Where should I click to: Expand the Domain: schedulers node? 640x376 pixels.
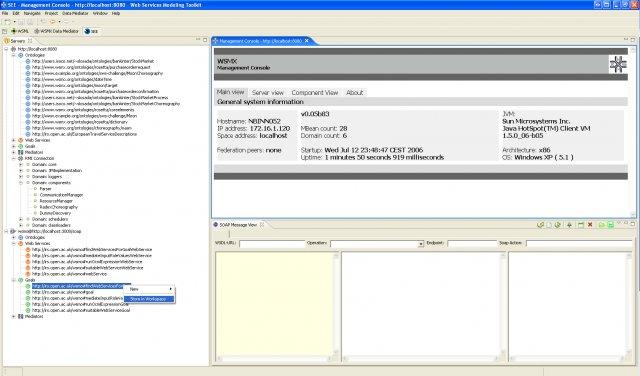[x=21, y=219]
